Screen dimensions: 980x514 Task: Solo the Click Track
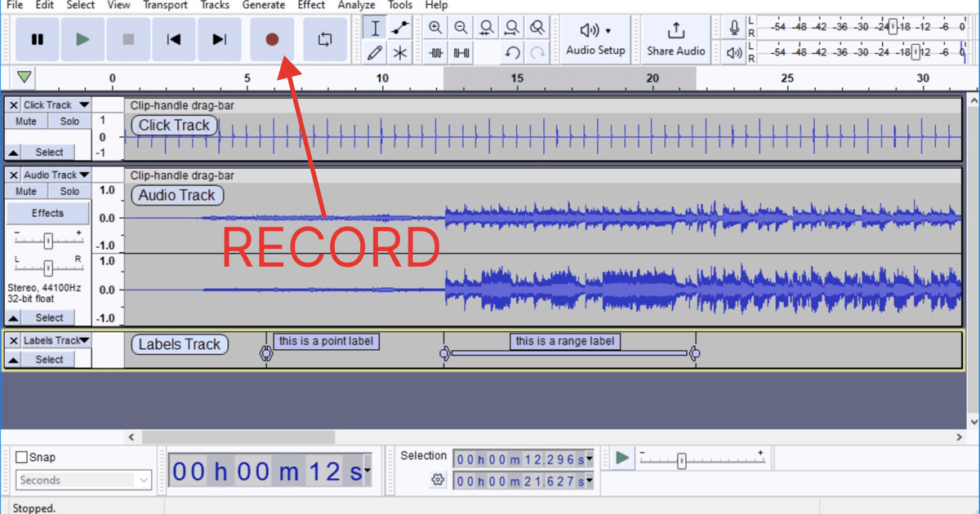coord(69,120)
